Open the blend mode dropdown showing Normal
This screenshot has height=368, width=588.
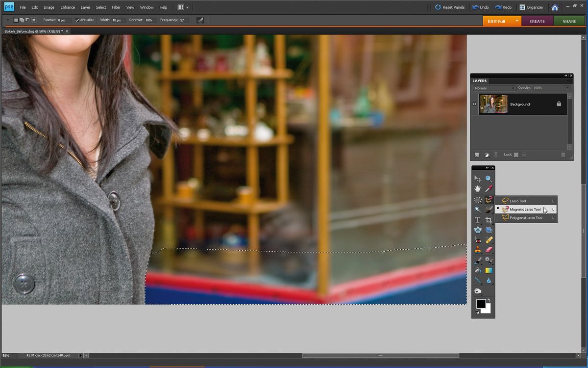click(x=493, y=88)
